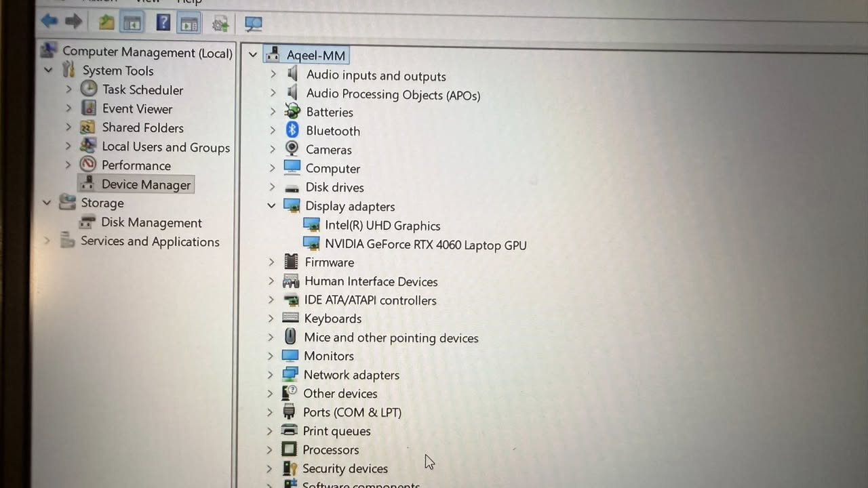Click the Up one level folder icon

pos(106,22)
